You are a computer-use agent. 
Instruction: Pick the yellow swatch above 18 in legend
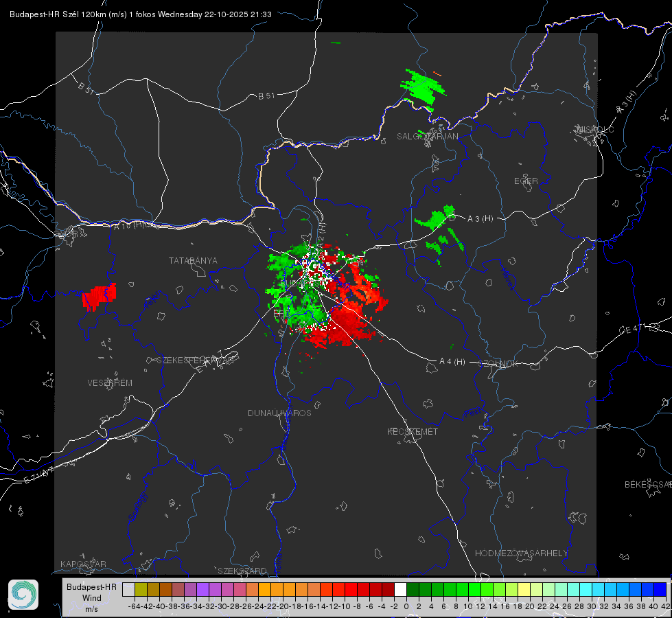pyautogui.click(x=524, y=589)
